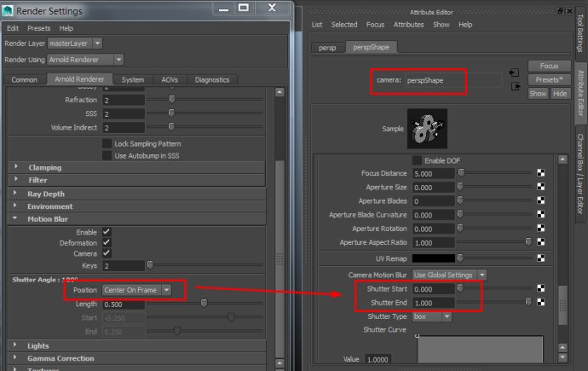Open the Help menu in Render Settings
This screenshot has width=588, height=371.
tap(66, 28)
